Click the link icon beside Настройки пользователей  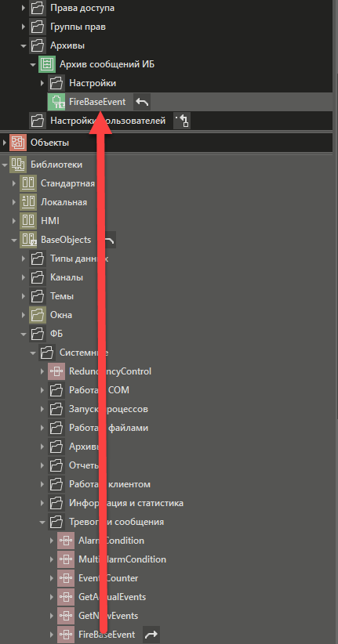click(x=181, y=121)
